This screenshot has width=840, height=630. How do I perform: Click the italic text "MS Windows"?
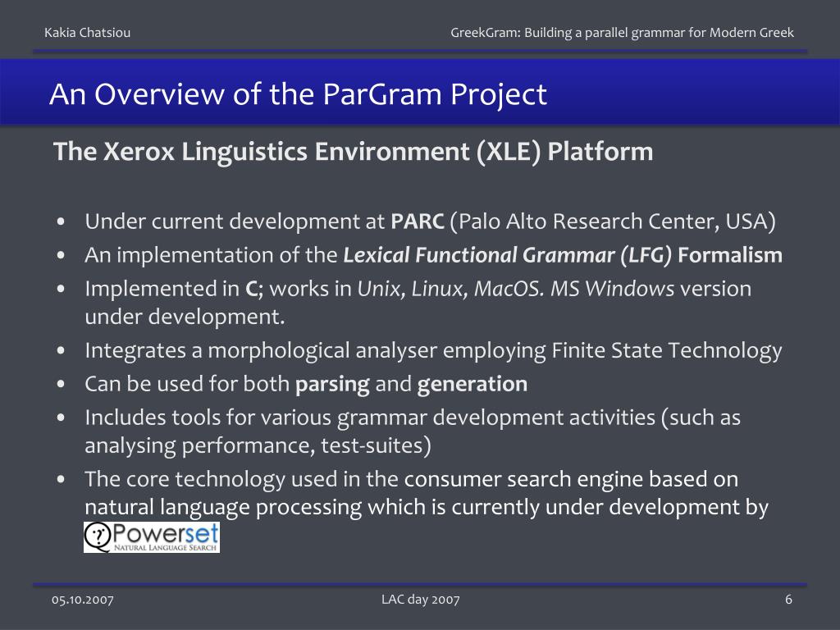click(612, 289)
